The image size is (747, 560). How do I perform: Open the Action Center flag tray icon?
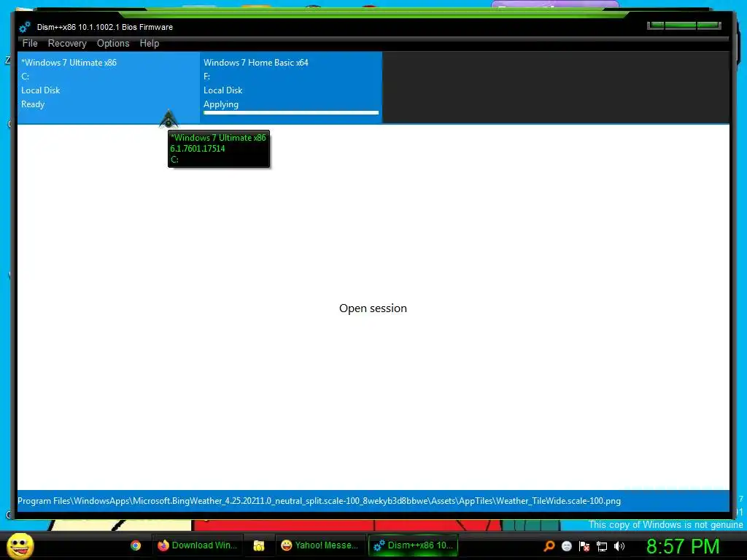click(584, 546)
